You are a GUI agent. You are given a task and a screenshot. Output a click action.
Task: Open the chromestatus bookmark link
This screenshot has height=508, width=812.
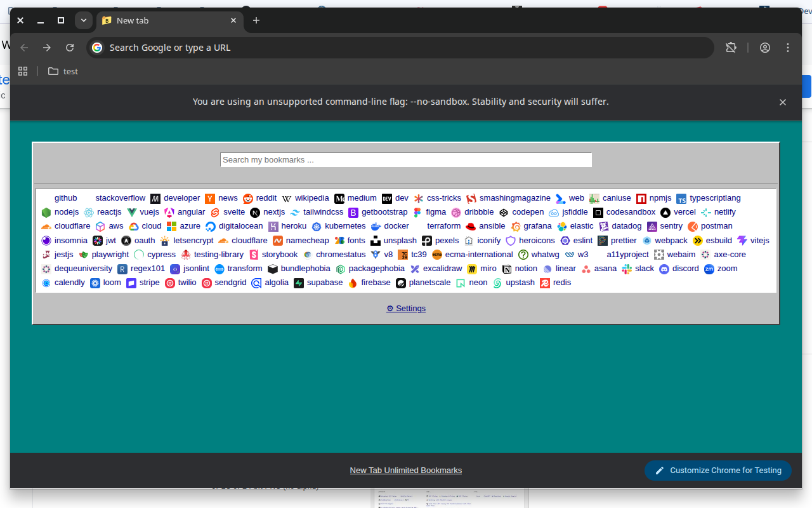pyautogui.click(x=341, y=255)
